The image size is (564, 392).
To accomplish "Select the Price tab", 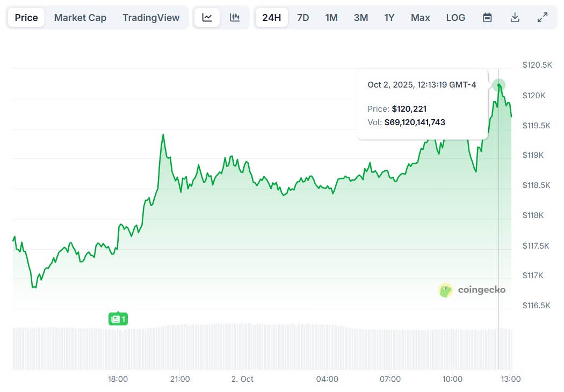I will tap(26, 17).
